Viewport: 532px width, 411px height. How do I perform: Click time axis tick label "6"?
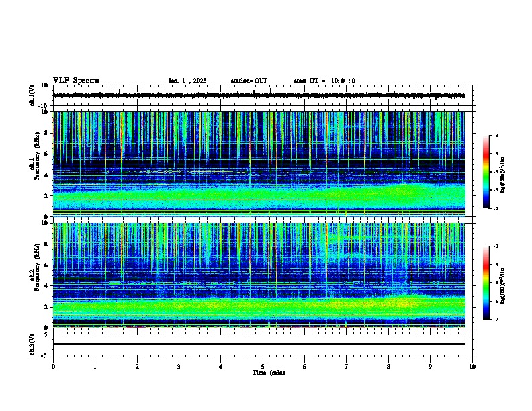pos(305,367)
